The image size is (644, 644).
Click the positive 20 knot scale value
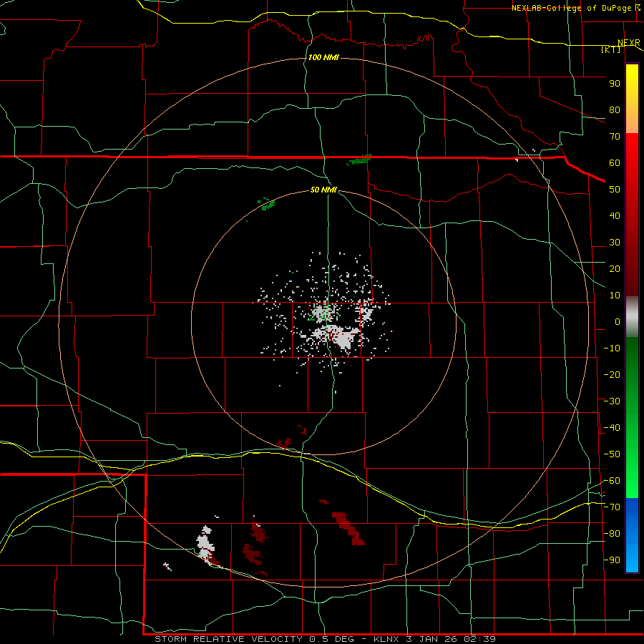pyautogui.click(x=615, y=269)
